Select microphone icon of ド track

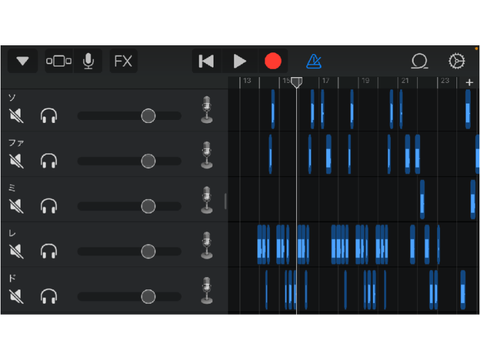click(207, 290)
